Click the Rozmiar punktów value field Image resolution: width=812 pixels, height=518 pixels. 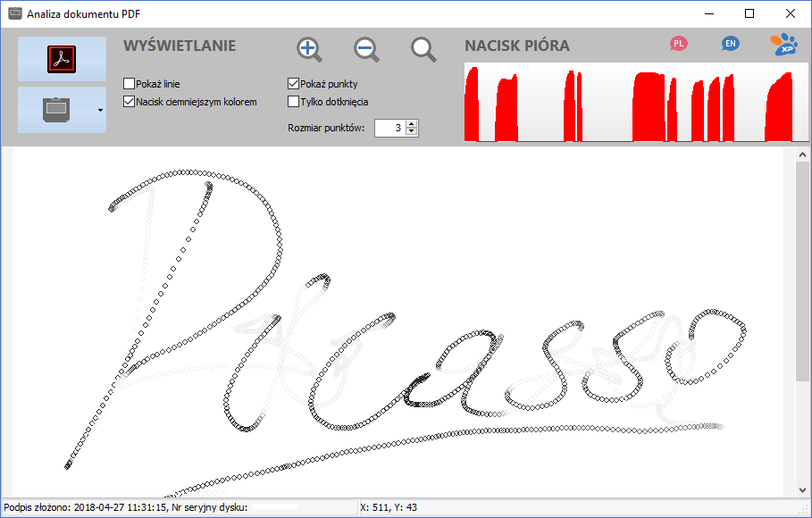pos(390,128)
